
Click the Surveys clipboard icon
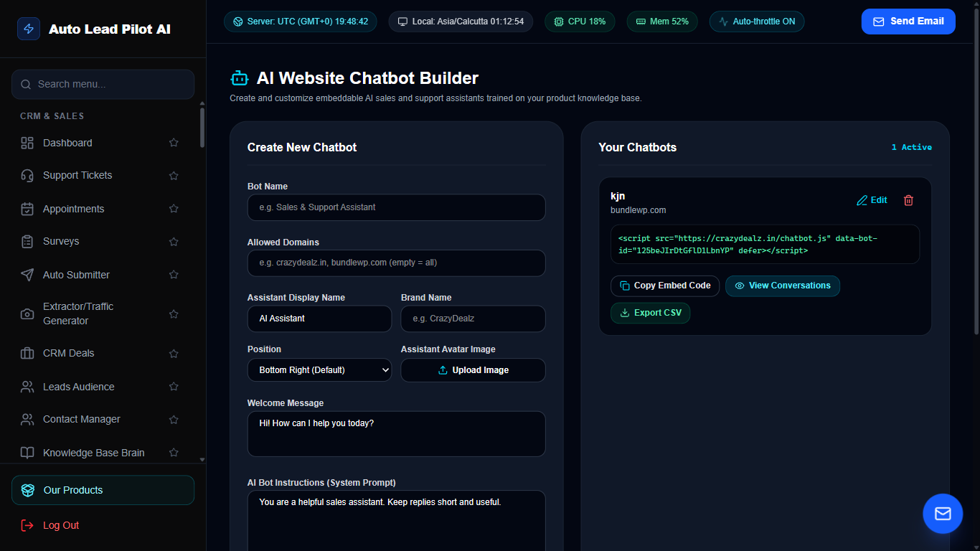pyautogui.click(x=27, y=241)
